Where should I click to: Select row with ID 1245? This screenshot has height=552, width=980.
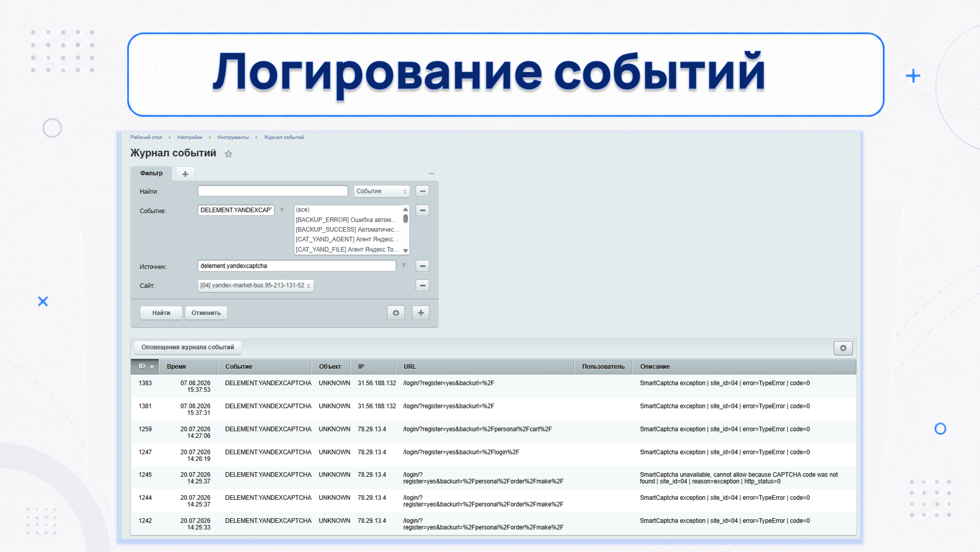tap(493, 478)
